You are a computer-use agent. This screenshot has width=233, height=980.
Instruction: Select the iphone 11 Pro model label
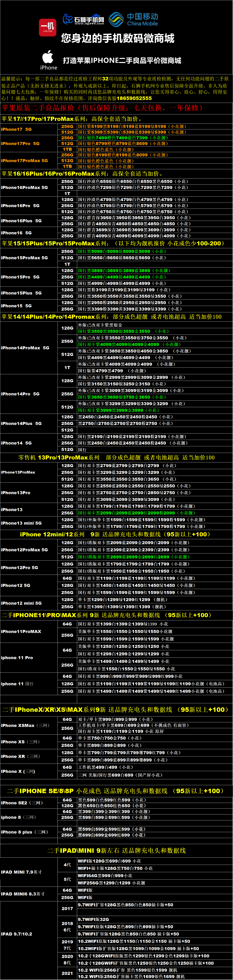[x=17, y=658]
